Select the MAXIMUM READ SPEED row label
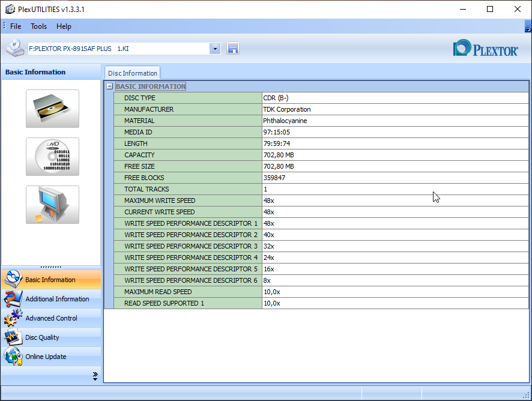 coord(158,292)
